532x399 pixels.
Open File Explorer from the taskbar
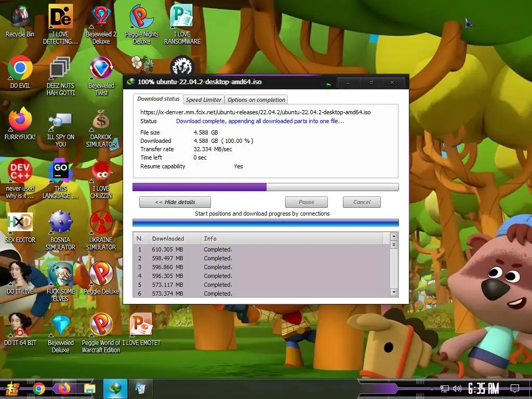point(89,389)
